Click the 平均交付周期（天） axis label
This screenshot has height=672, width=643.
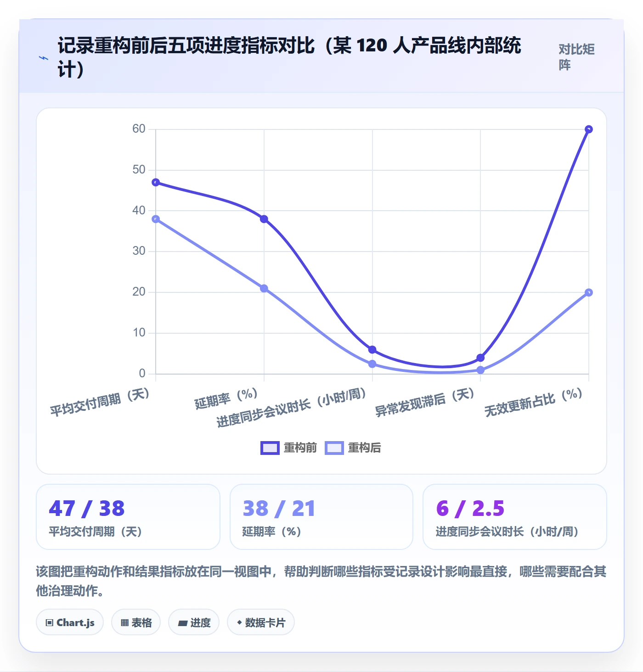pos(100,402)
